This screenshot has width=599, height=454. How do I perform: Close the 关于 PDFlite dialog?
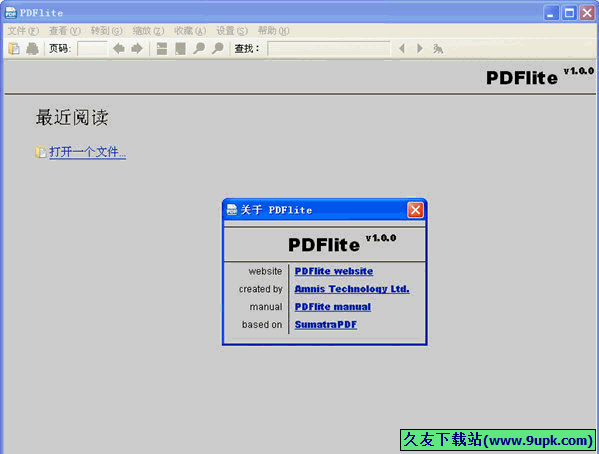click(415, 210)
